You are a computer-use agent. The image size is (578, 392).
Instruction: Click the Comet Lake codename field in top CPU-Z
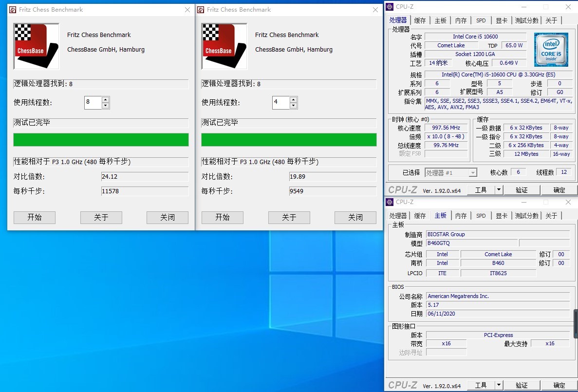click(x=451, y=45)
